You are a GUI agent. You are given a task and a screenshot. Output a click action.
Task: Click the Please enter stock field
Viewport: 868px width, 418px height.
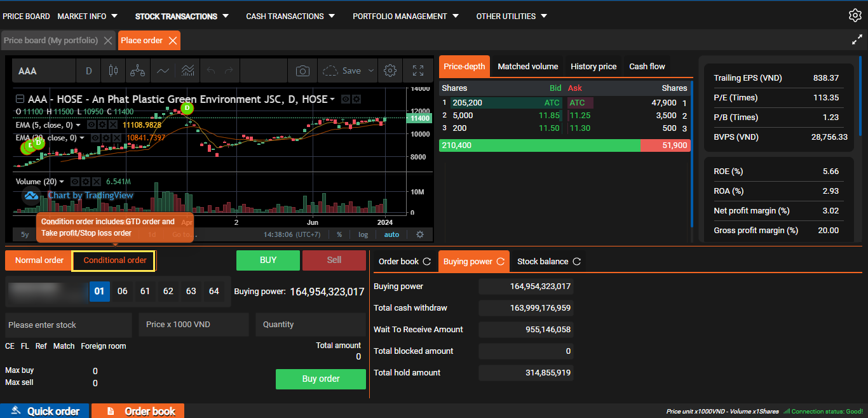(x=68, y=325)
